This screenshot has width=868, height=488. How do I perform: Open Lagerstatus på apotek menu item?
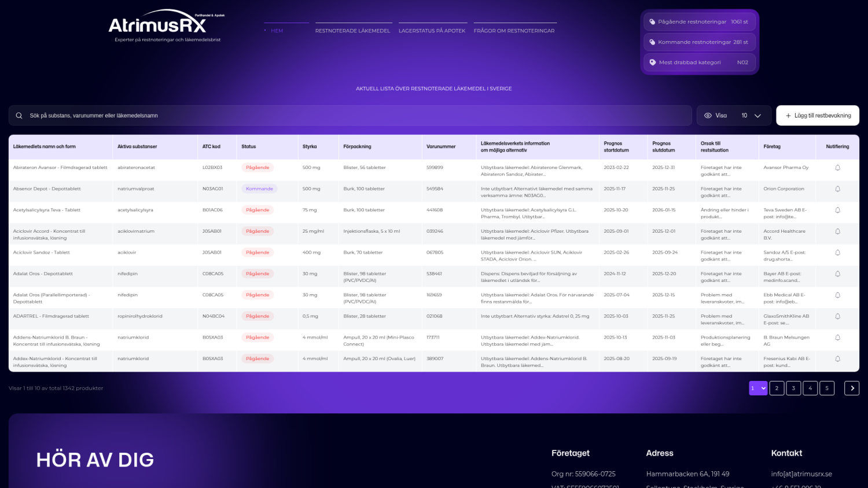(x=432, y=31)
